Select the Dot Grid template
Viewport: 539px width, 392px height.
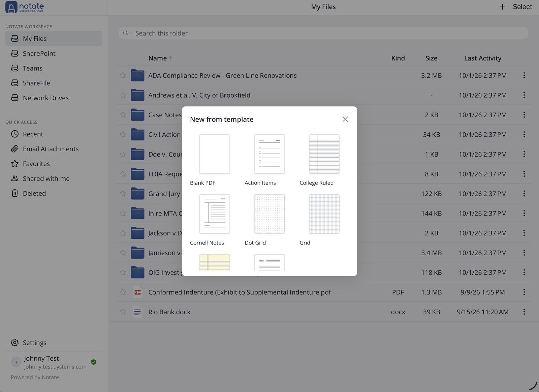[269, 214]
